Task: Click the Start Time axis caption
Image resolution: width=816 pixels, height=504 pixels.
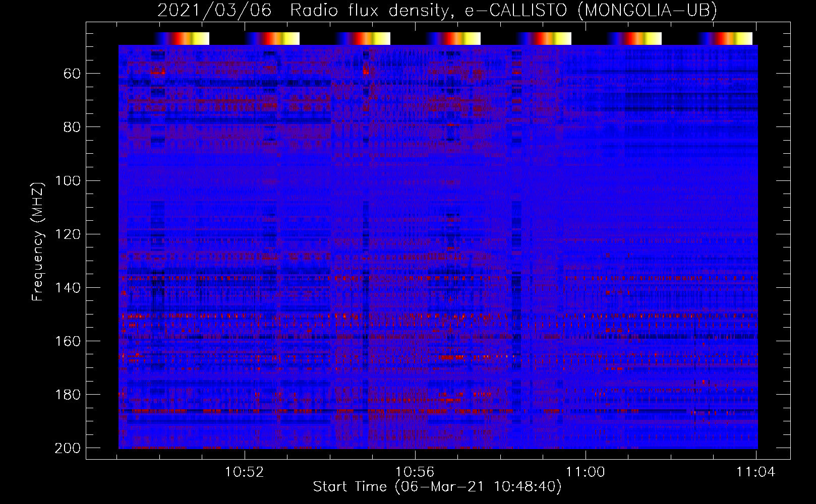Action: (x=437, y=487)
